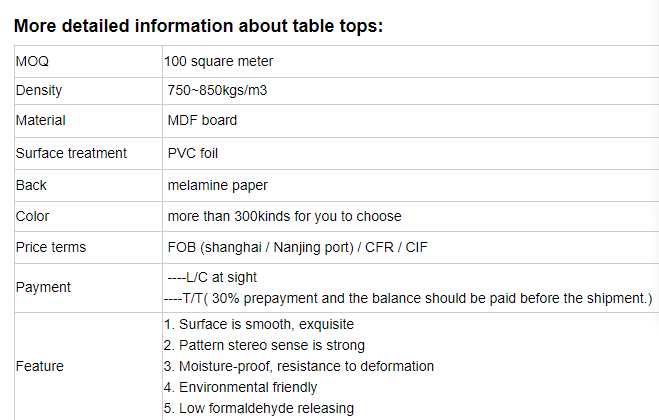The width and height of the screenshot is (659, 420).
Task: Click the "Surface treatment" label
Action: 71,153
